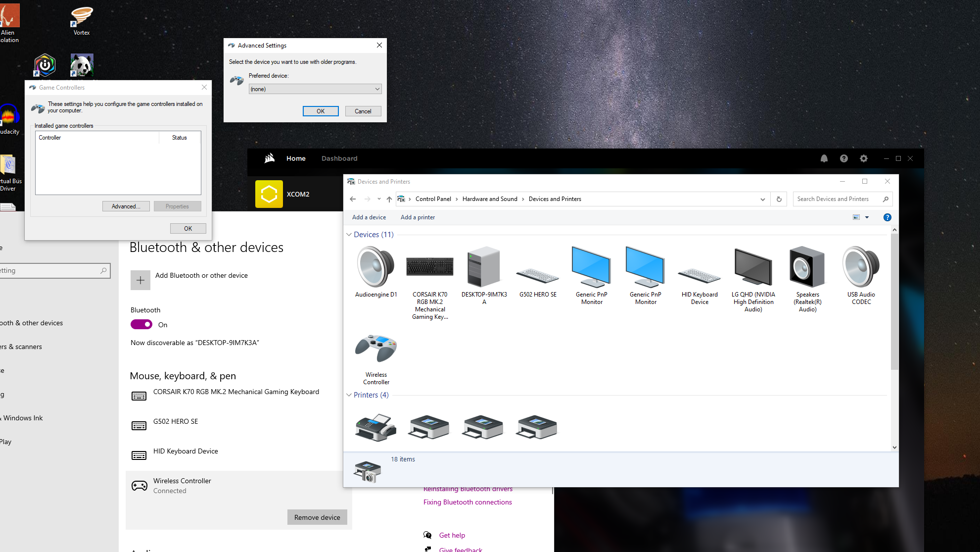
Task: Collapse the Devices (11) group
Action: click(x=349, y=235)
